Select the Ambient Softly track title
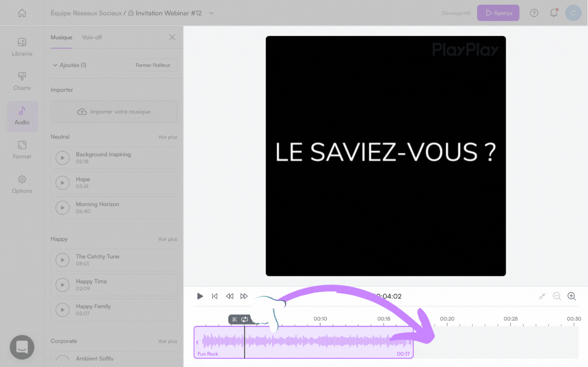This screenshot has height=367, width=588. 95,358
